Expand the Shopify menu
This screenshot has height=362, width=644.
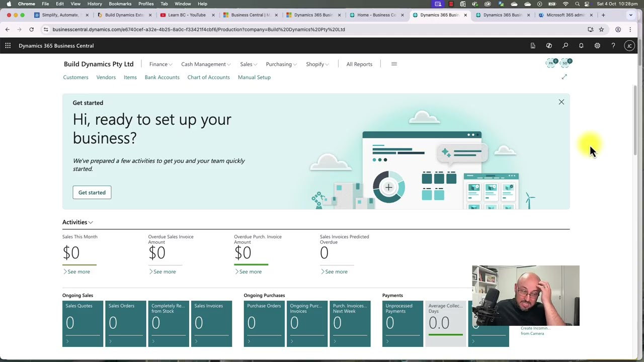(x=317, y=64)
